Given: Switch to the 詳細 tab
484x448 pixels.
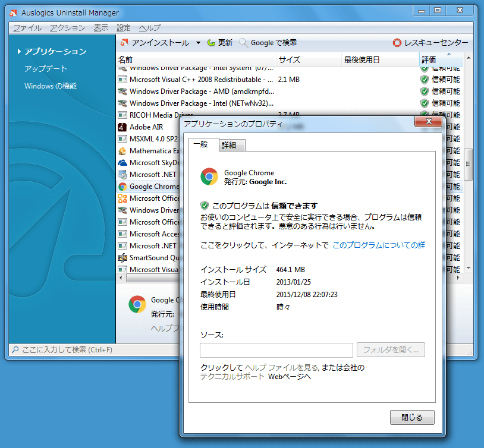Looking at the screenshot, I should point(232,146).
